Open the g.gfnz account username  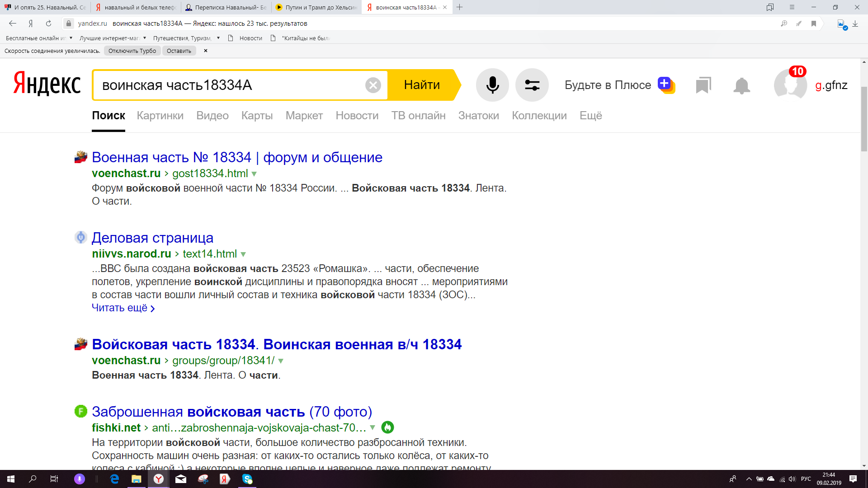(x=831, y=85)
